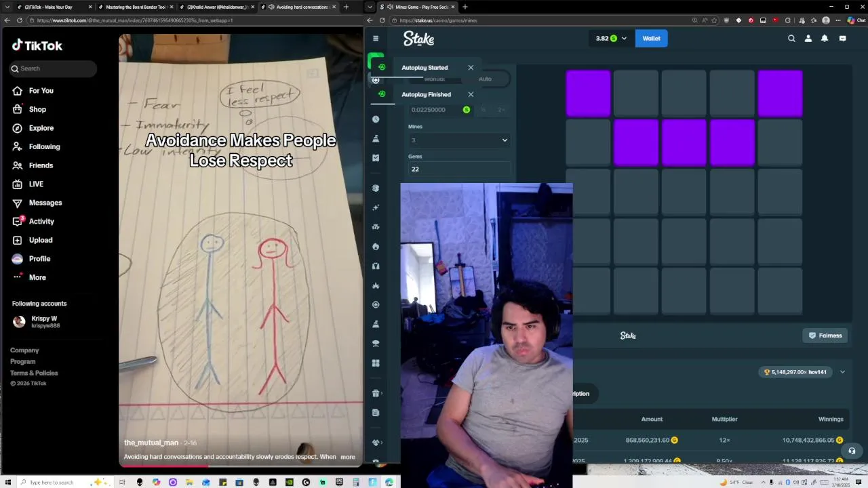868x488 pixels.
Task: Expand the hov141 big win chevron
Action: pos(842,372)
